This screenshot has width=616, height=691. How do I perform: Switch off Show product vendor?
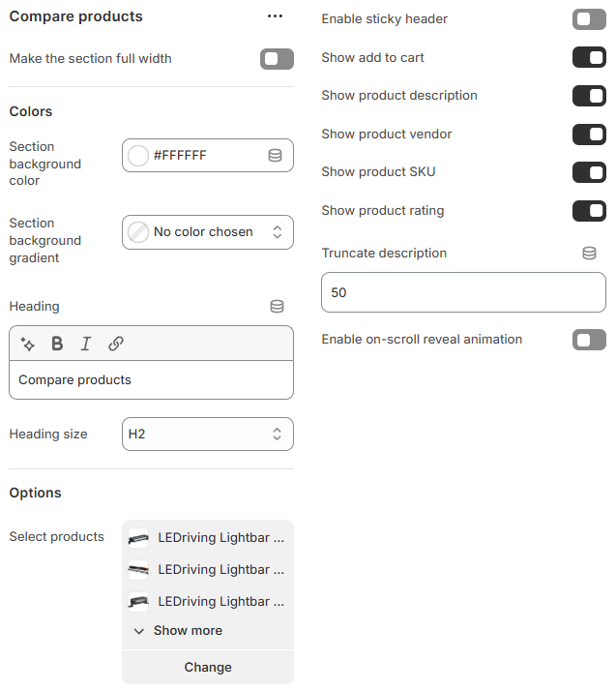coord(589,135)
